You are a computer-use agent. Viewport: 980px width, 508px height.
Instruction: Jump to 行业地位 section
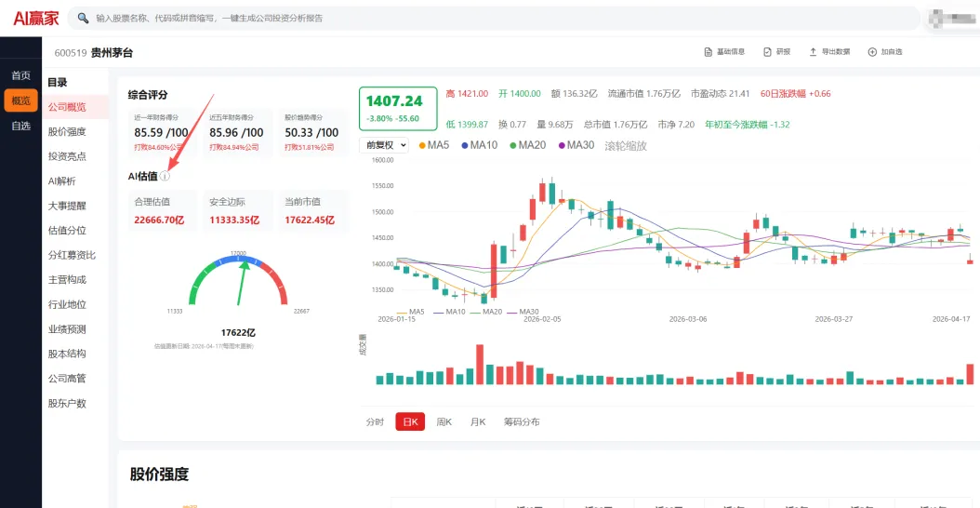tap(67, 304)
